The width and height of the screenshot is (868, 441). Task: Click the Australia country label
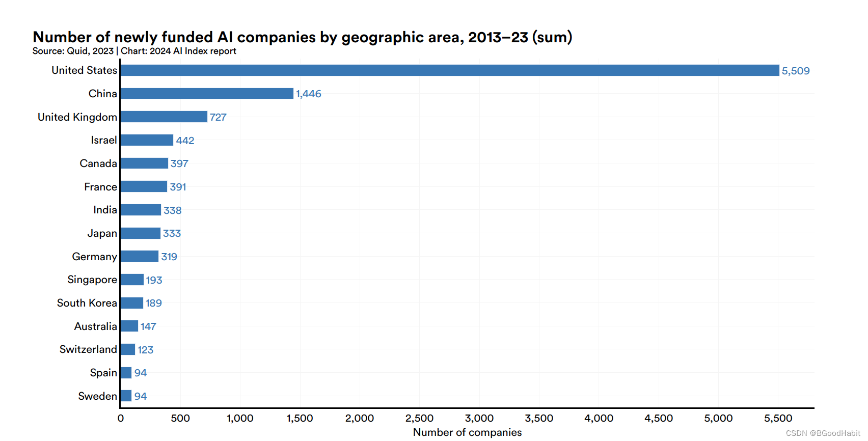(96, 326)
